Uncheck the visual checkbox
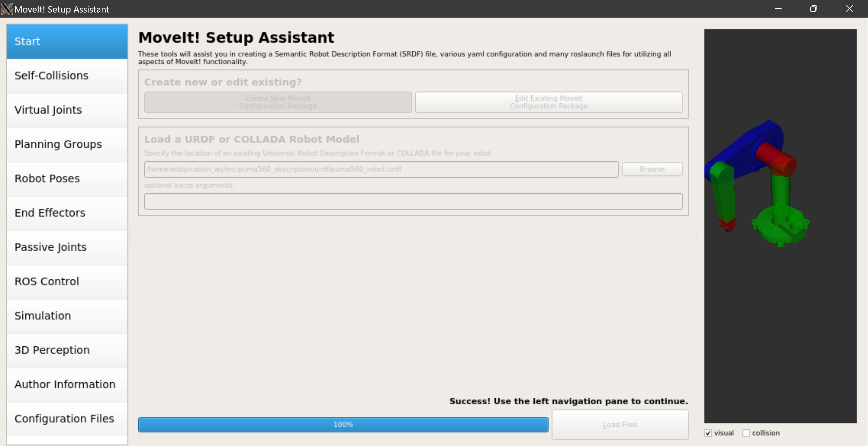 pos(708,433)
